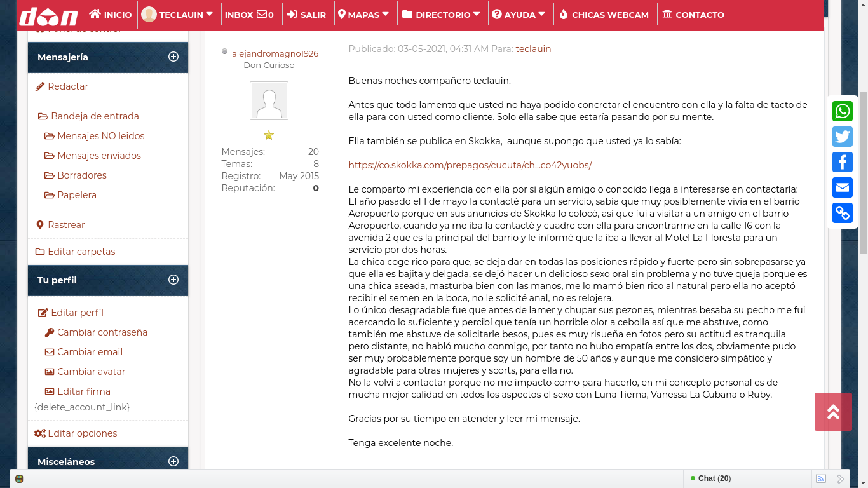
Task: Share the page on Twitter
Action: click(843, 137)
